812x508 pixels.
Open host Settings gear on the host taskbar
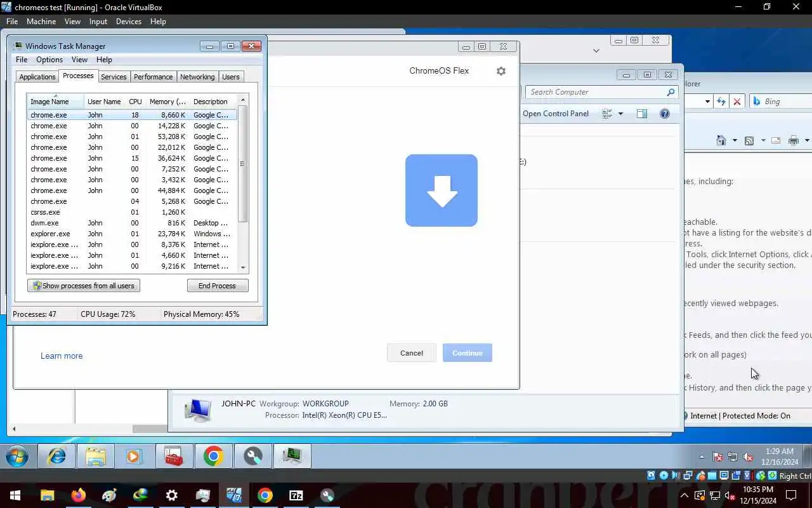pos(172,495)
